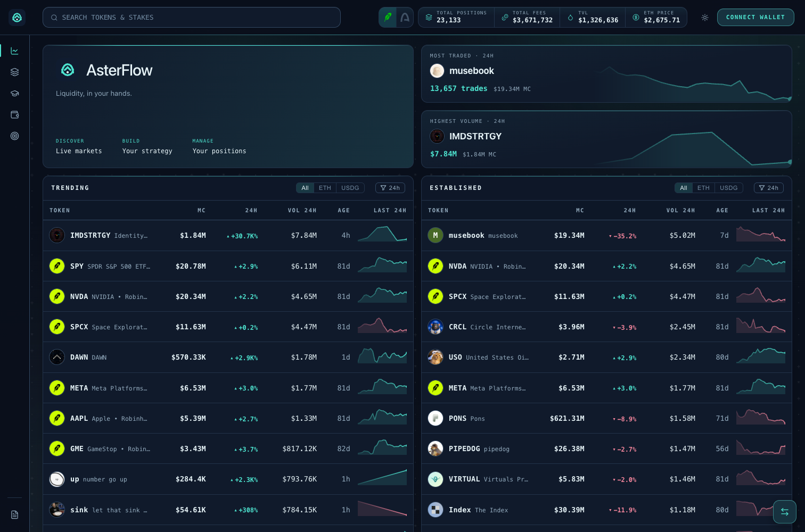This screenshot has width=805, height=532.
Task: Sort Established by AGE column header
Action: click(722, 211)
